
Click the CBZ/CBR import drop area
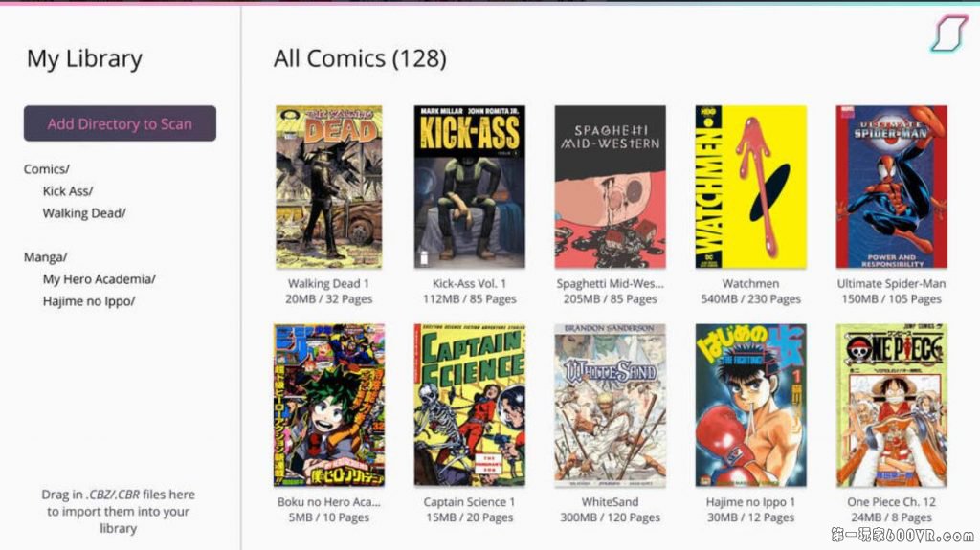coord(118,511)
